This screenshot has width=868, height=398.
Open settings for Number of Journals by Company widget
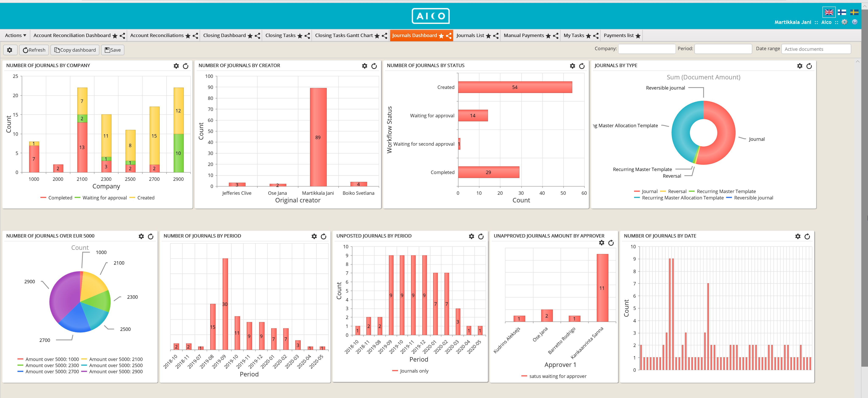176,66
